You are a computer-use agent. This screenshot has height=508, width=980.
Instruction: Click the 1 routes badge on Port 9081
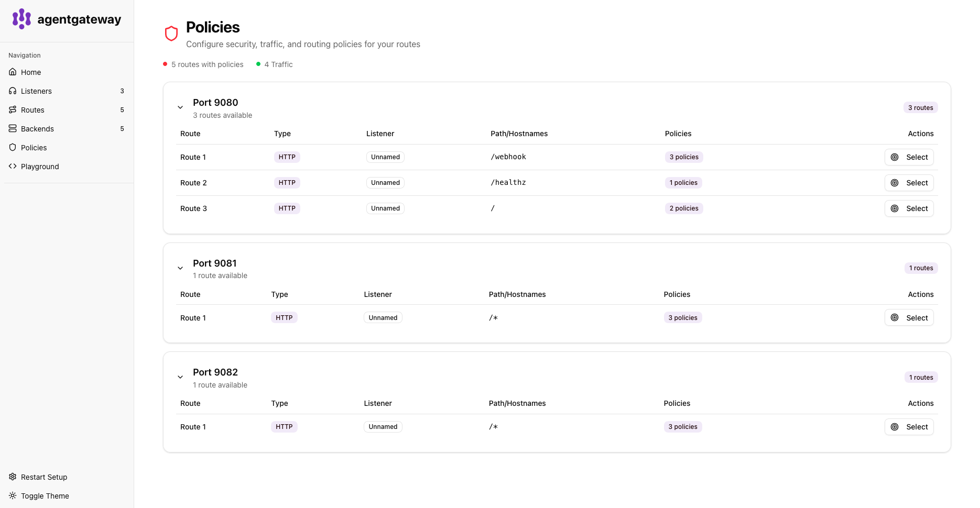pyautogui.click(x=921, y=268)
